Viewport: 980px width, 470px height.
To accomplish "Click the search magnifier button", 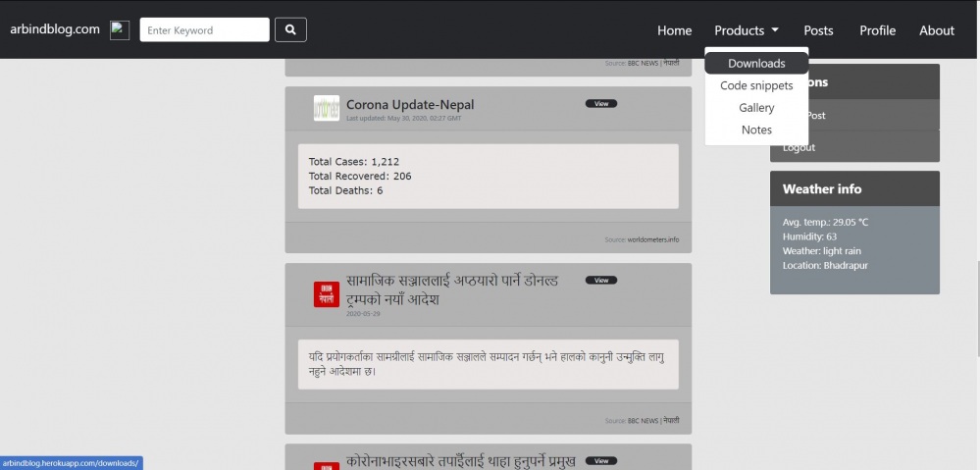I will coord(290,30).
